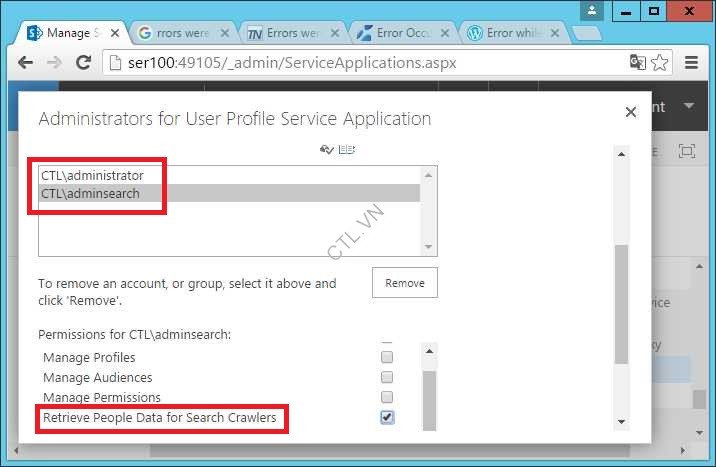
Task: Click the focus content icon behind dialog
Action: coord(686,151)
